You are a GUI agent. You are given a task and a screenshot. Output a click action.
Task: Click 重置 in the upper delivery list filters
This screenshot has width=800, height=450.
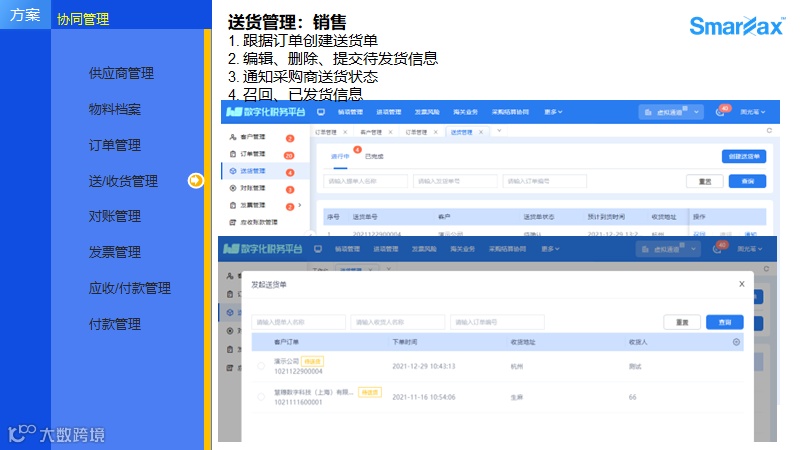(705, 181)
